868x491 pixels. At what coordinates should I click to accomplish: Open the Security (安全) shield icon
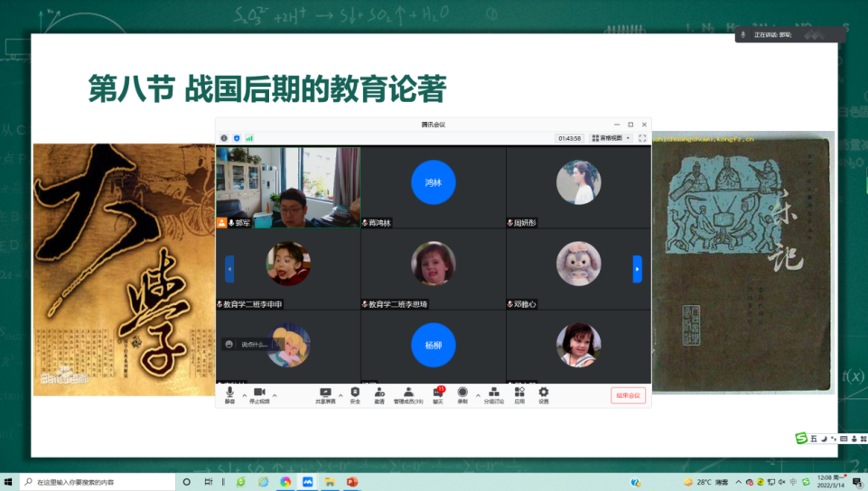pyautogui.click(x=355, y=394)
